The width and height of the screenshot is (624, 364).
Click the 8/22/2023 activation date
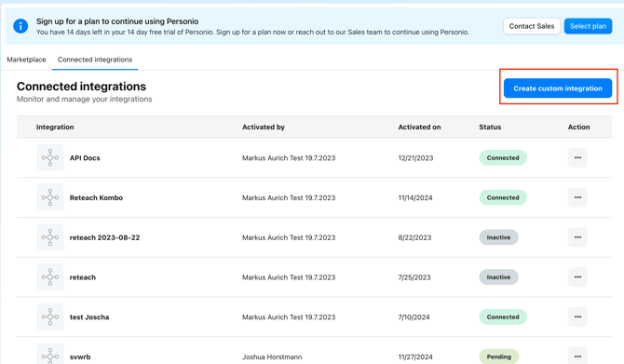pos(414,237)
